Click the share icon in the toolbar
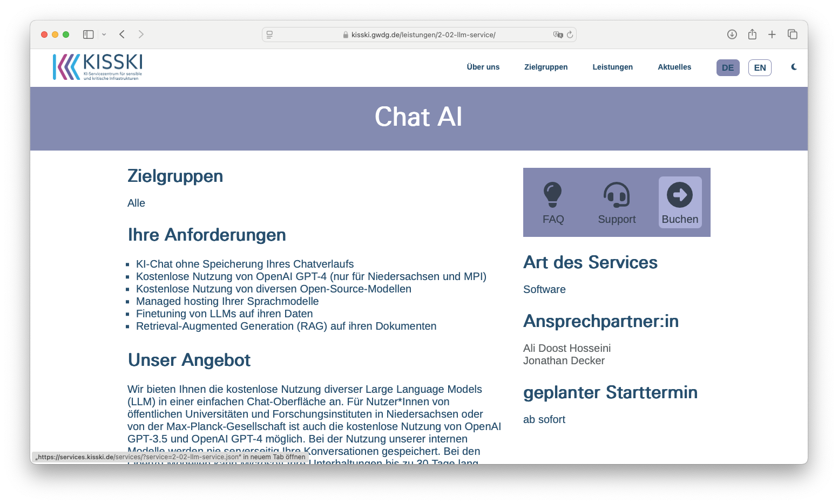Screen dimensions: 838x504 [752, 34]
